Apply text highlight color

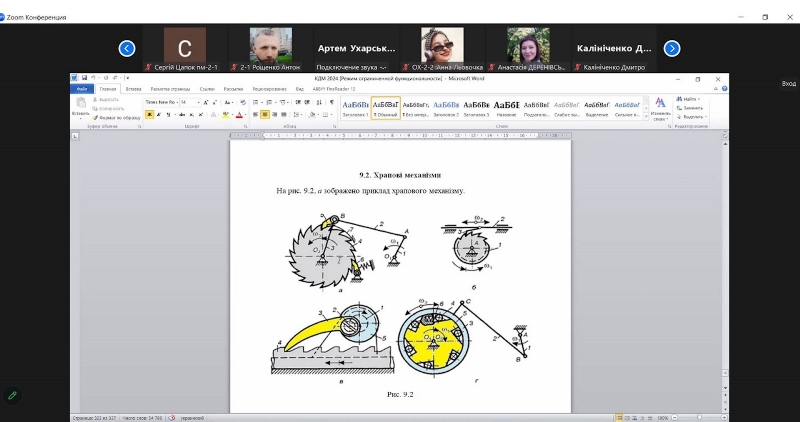click(225, 115)
